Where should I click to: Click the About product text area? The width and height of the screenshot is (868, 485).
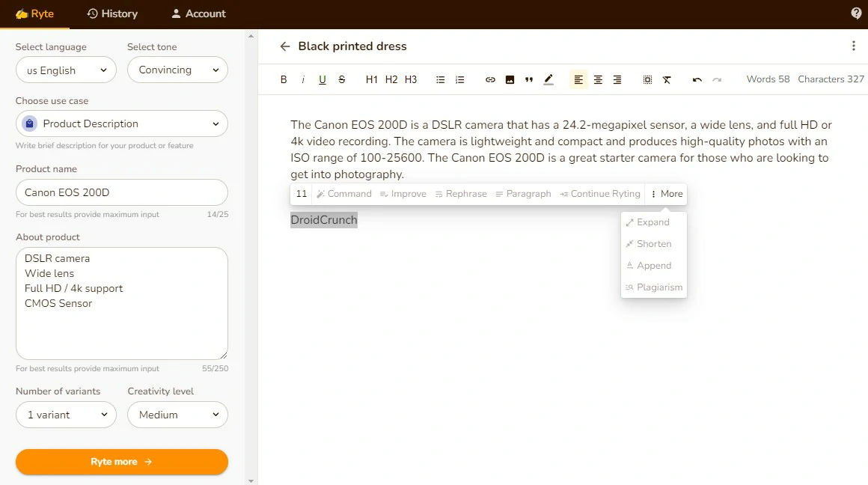(x=122, y=303)
